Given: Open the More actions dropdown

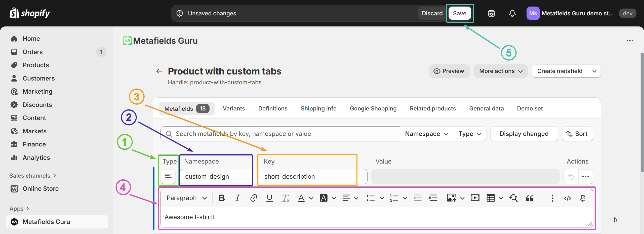Looking at the screenshot, I should 501,71.
